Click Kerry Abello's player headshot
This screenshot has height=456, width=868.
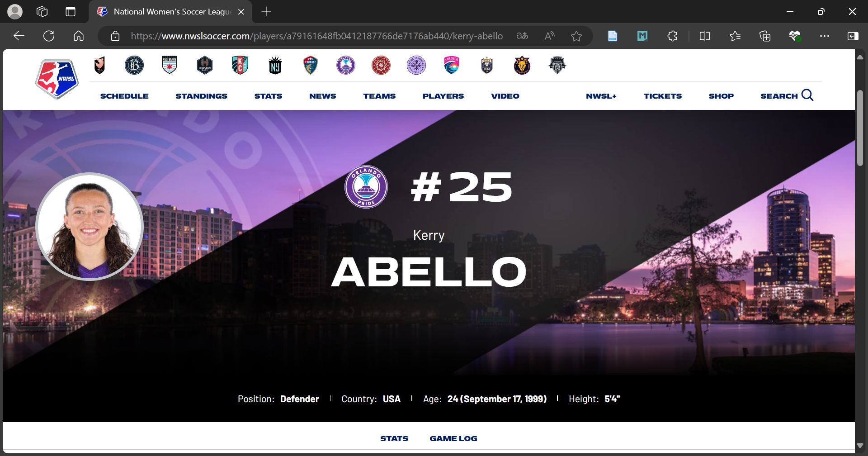coord(90,226)
